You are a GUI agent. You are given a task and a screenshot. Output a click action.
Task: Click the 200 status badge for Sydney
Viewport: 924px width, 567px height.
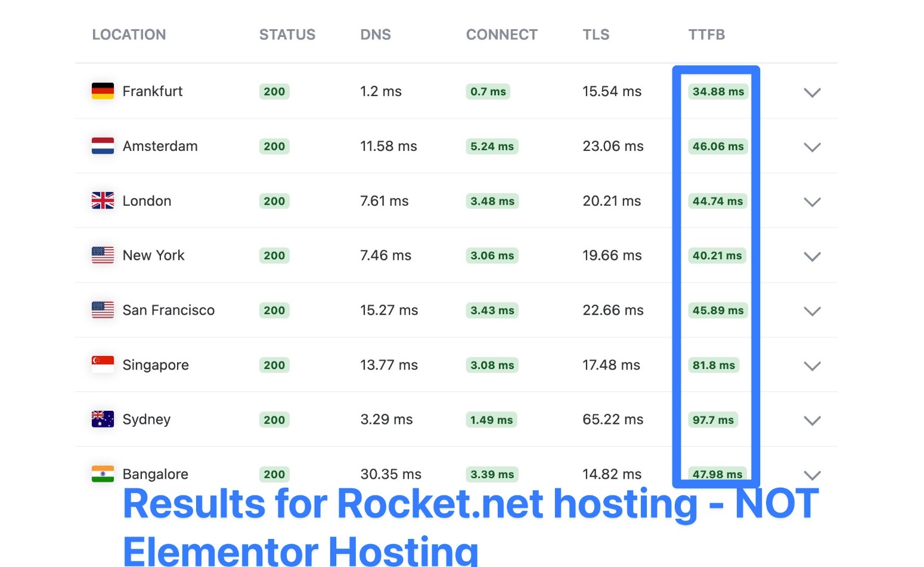pyautogui.click(x=274, y=420)
